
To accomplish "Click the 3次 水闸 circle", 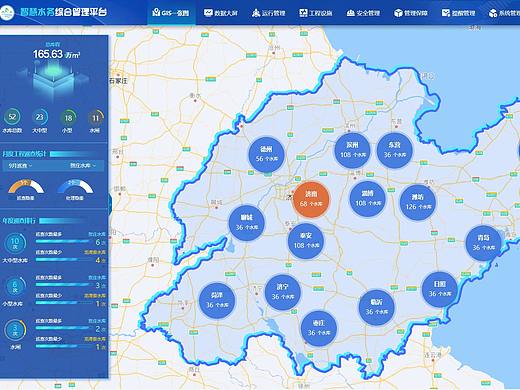I will 15,330.
